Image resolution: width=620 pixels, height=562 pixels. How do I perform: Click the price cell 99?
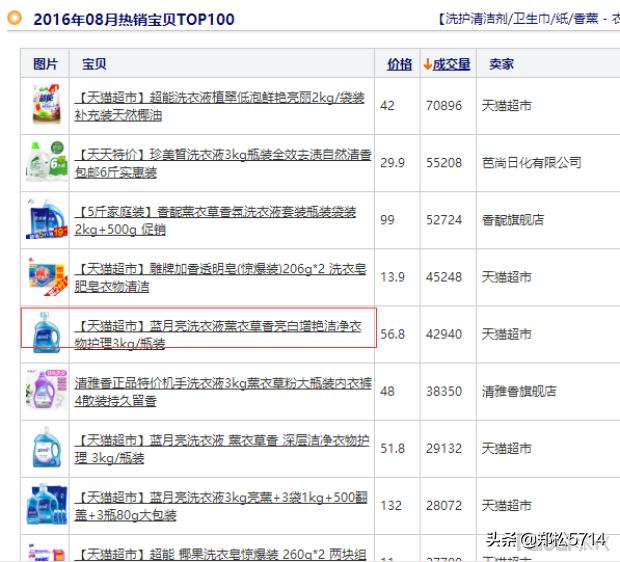(x=387, y=220)
